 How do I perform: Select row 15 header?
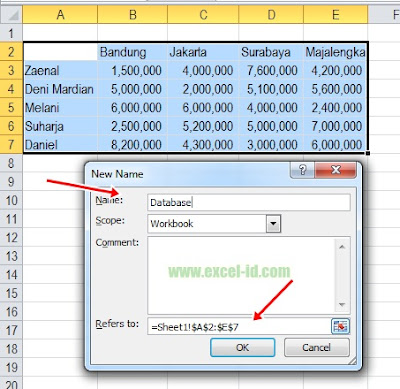click(x=11, y=293)
